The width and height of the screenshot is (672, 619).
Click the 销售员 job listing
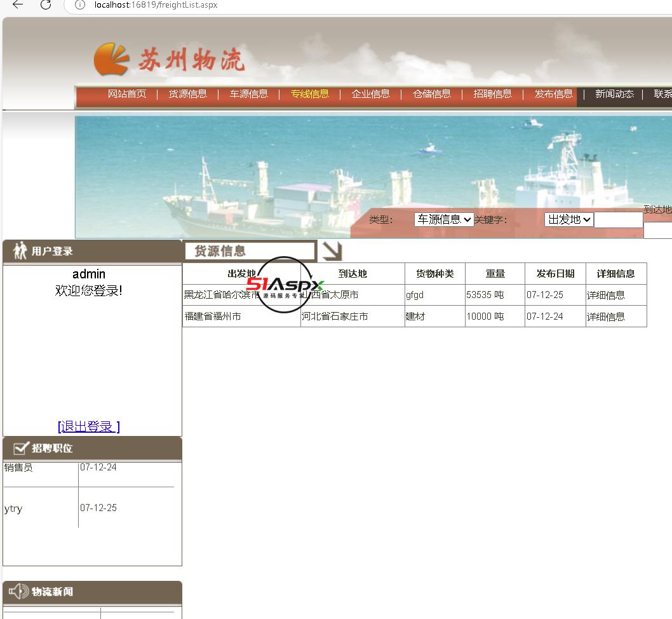tap(18, 468)
